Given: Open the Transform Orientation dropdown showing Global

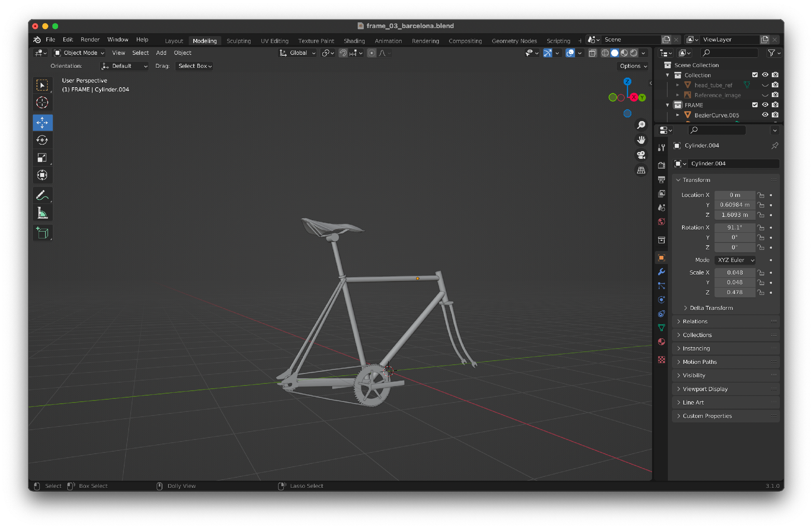Looking at the screenshot, I should pos(297,53).
